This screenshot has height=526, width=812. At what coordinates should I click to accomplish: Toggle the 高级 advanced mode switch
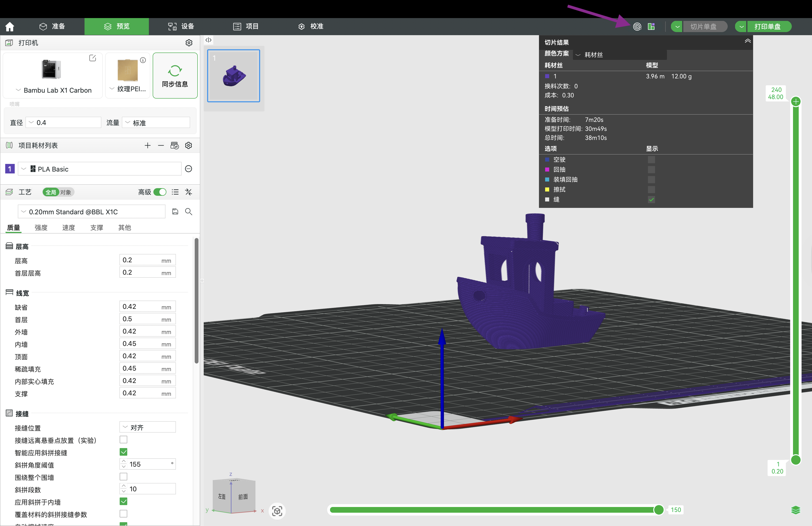[x=160, y=192]
